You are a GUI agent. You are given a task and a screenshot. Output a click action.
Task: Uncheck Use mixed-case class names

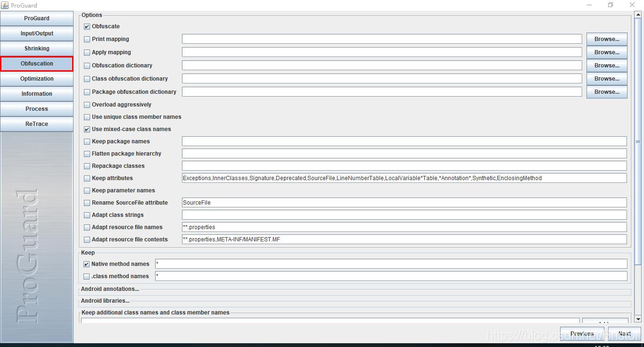87,130
